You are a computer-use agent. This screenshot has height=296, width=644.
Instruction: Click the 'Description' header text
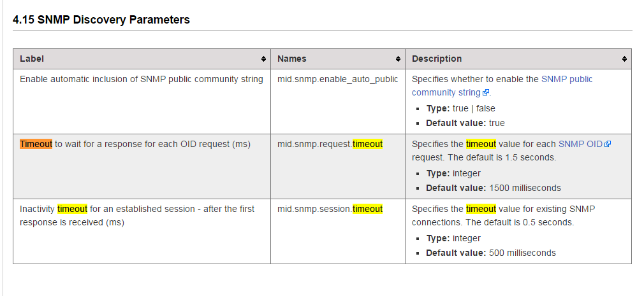(437, 59)
